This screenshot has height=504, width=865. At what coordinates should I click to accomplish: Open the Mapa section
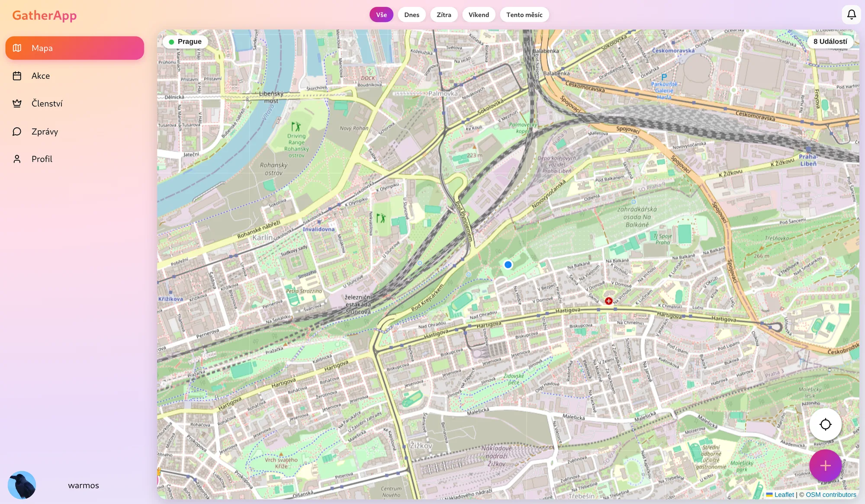point(74,48)
